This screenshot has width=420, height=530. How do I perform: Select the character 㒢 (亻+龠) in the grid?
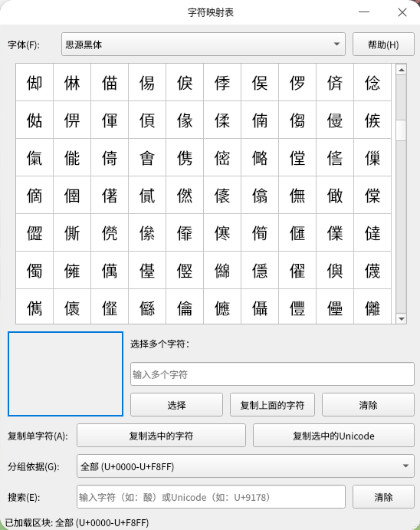(x=185, y=307)
